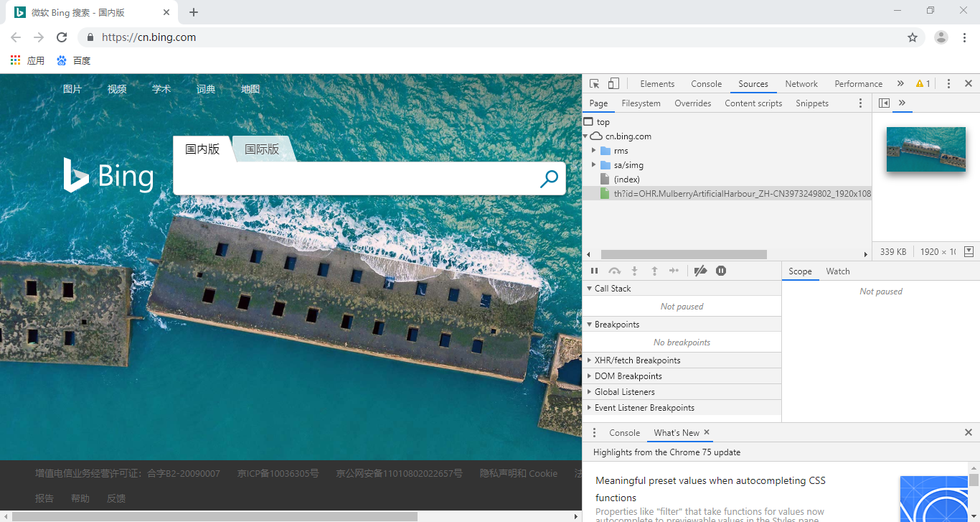980x522 pixels.
Task: Switch to the Console panel tab
Action: coord(707,84)
